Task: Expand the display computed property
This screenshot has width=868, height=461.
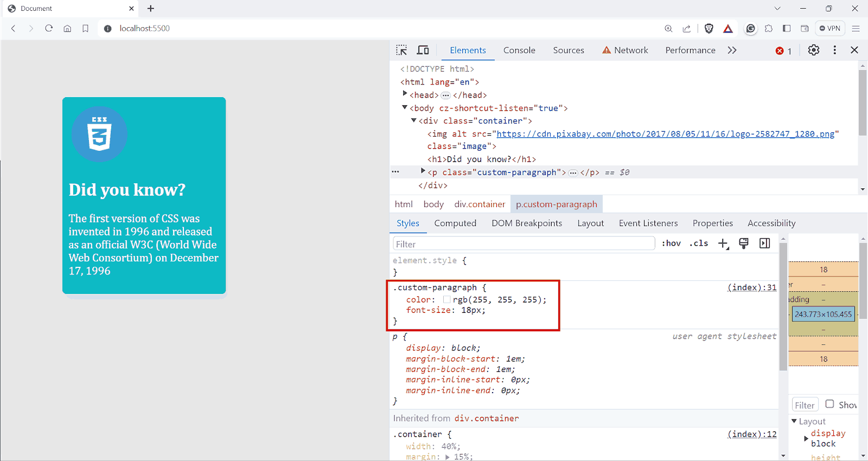Action: coord(806,438)
